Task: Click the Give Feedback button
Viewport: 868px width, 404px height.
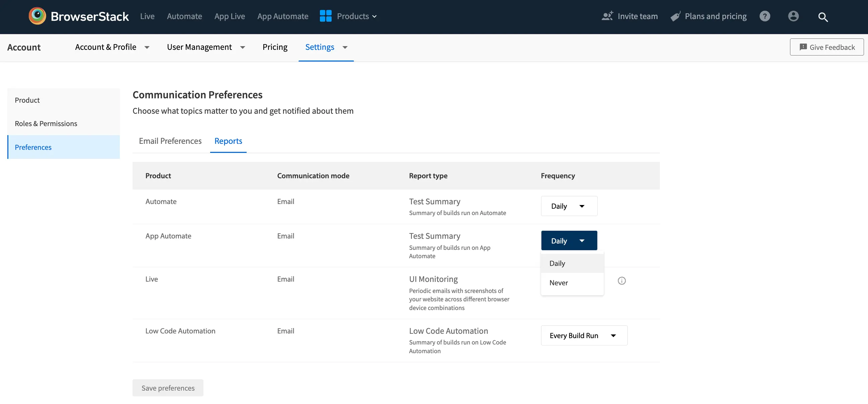Action: (x=827, y=47)
